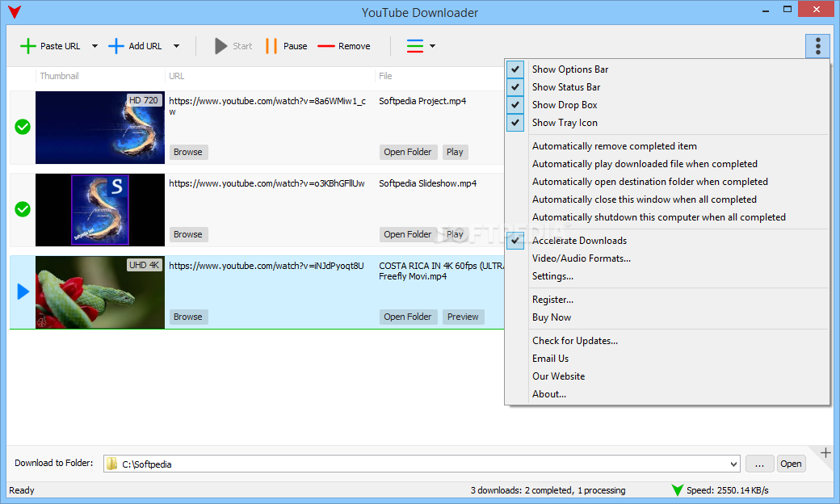The height and width of the screenshot is (504, 840).
Task: Open folder for Costa Rica 4K file
Action: pyautogui.click(x=408, y=317)
